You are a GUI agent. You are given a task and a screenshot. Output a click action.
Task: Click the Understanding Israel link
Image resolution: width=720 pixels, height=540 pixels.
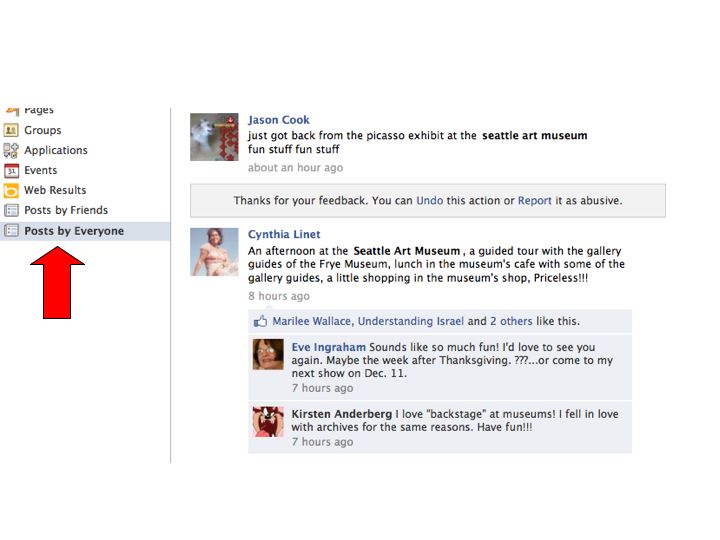[411, 322]
